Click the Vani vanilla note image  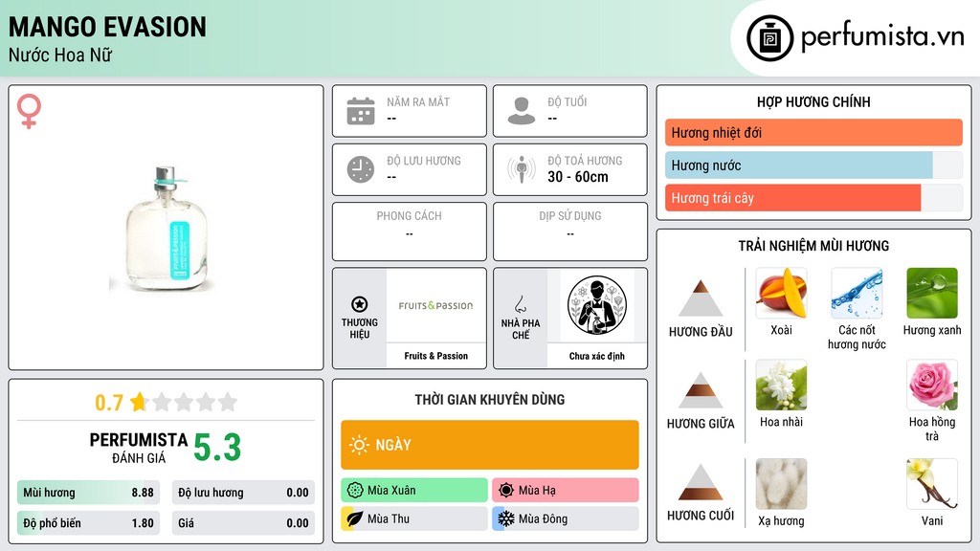point(932,484)
